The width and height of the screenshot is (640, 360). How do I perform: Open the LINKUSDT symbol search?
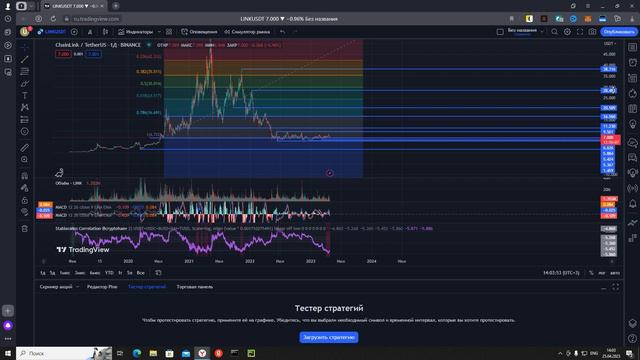coord(52,31)
